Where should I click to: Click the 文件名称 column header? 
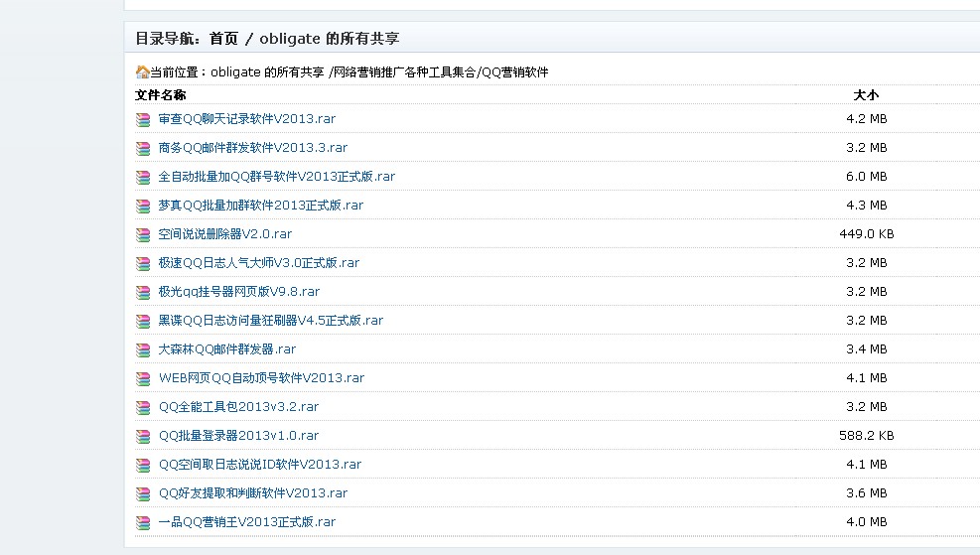pos(160,95)
